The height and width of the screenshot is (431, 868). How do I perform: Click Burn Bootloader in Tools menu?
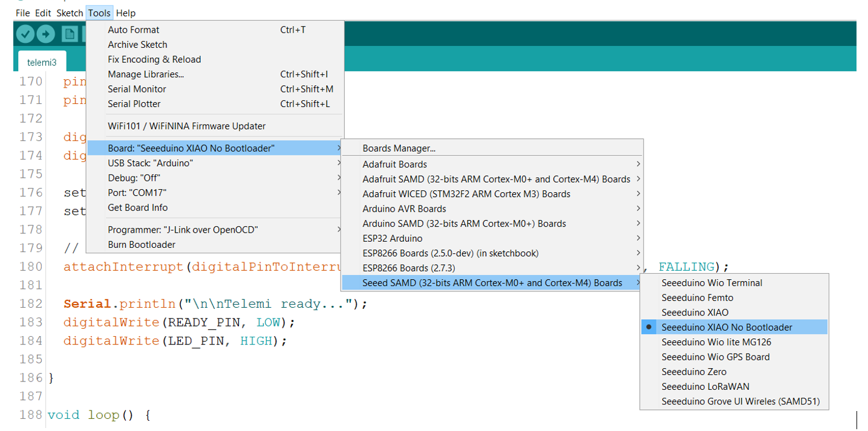click(x=142, y=245)
